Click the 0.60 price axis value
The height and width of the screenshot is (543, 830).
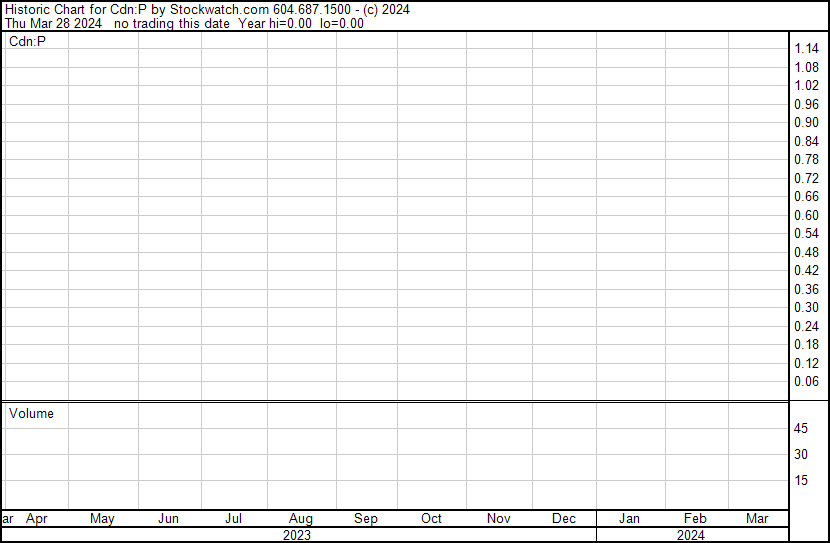(x=806, y=215)
